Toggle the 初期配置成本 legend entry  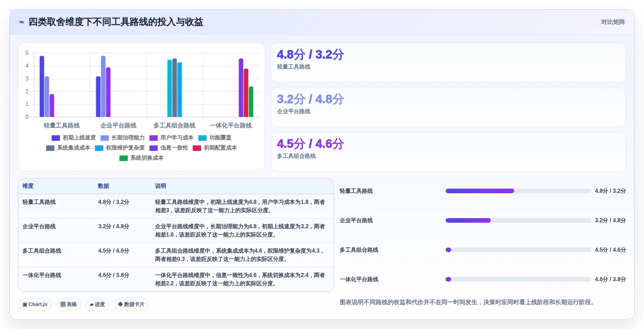click(x=215, y=148)
